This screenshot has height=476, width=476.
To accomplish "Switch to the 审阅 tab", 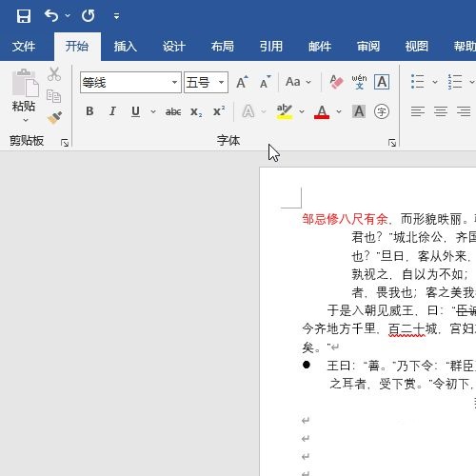I will pos(368,47).
